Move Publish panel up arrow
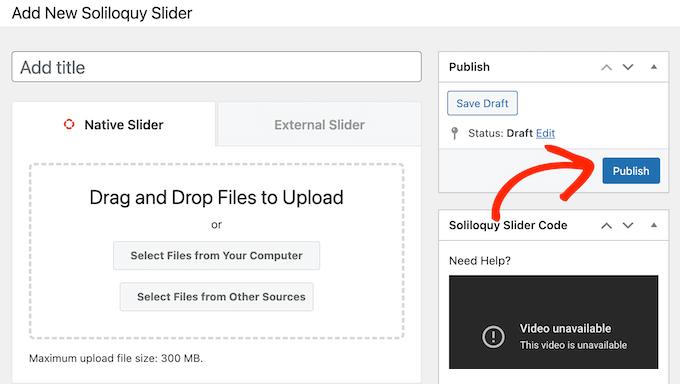The height and width of the screenshot is (384, 680). [606, 67]
